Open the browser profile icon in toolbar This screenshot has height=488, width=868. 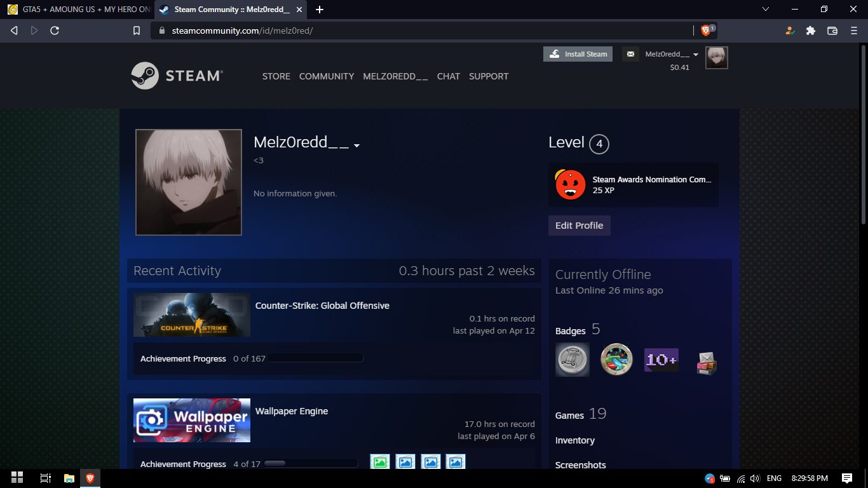790,30
